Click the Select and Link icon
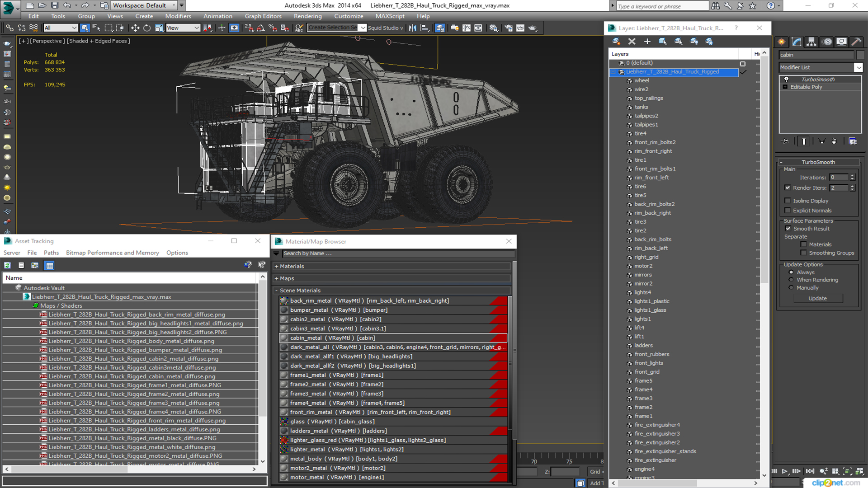 [9, 28]
